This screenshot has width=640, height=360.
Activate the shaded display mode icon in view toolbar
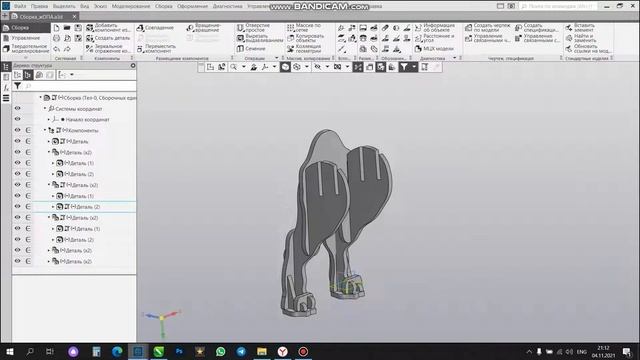coord(285,67)
